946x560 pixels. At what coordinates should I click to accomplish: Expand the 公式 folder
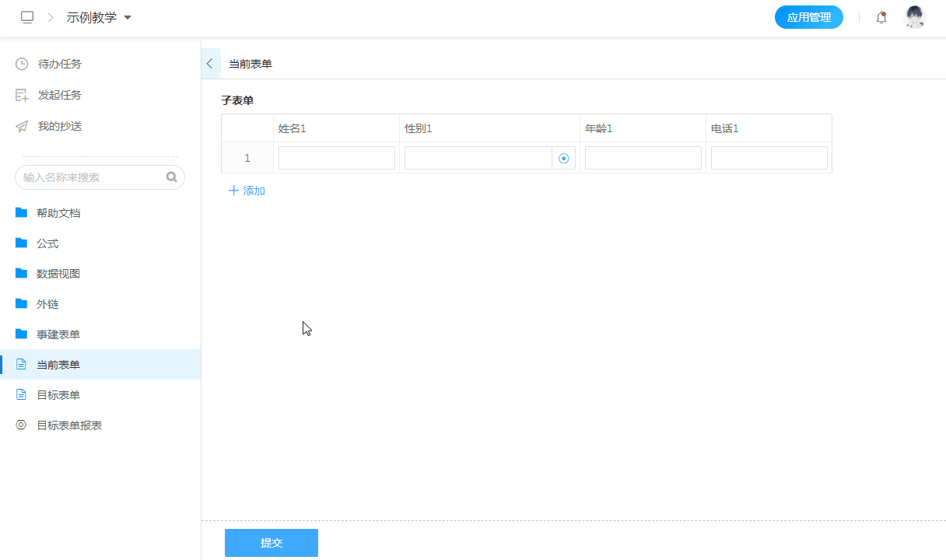click(x=47, y=243)
